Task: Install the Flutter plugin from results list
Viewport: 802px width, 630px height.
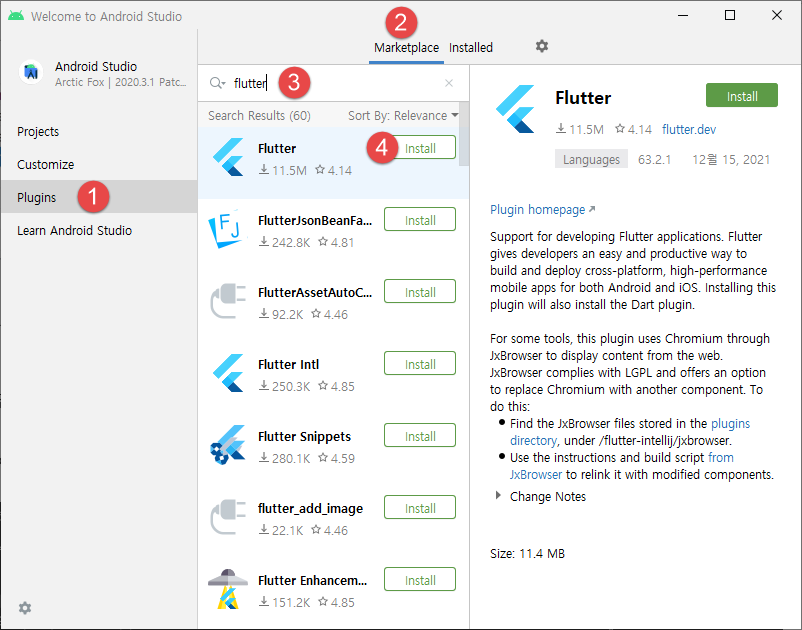Action: pyautogui.click(x=420, y=148)
